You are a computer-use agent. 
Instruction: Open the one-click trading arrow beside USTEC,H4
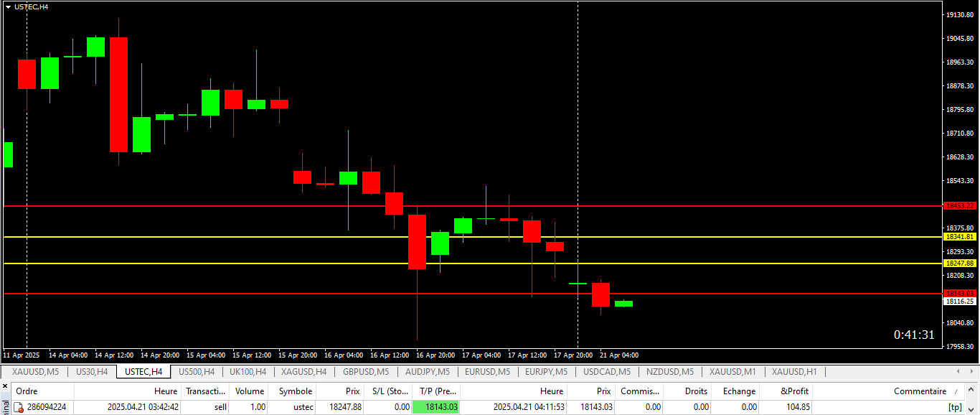8,6
